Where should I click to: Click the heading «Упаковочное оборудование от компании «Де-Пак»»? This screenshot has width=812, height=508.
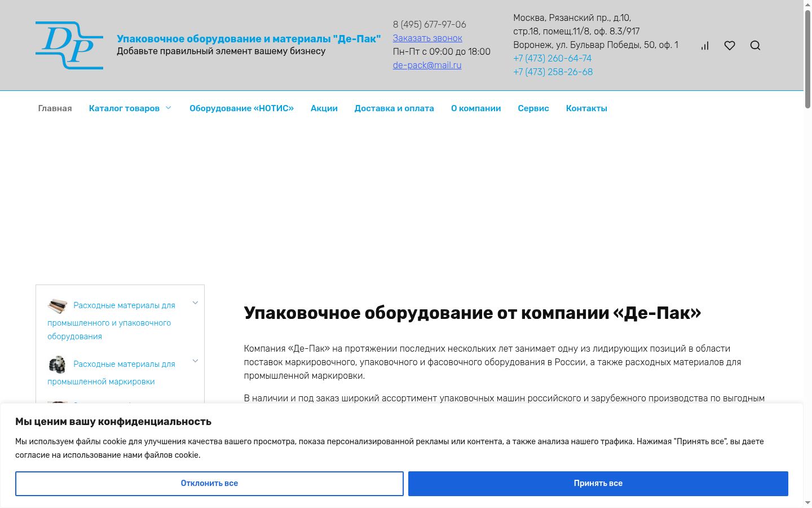point(473,313)
